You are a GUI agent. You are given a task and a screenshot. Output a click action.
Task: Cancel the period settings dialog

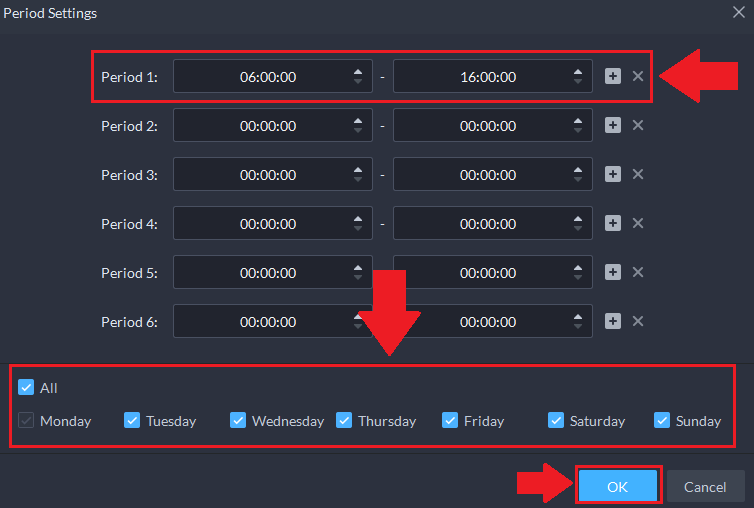click(x=705, y=487)
